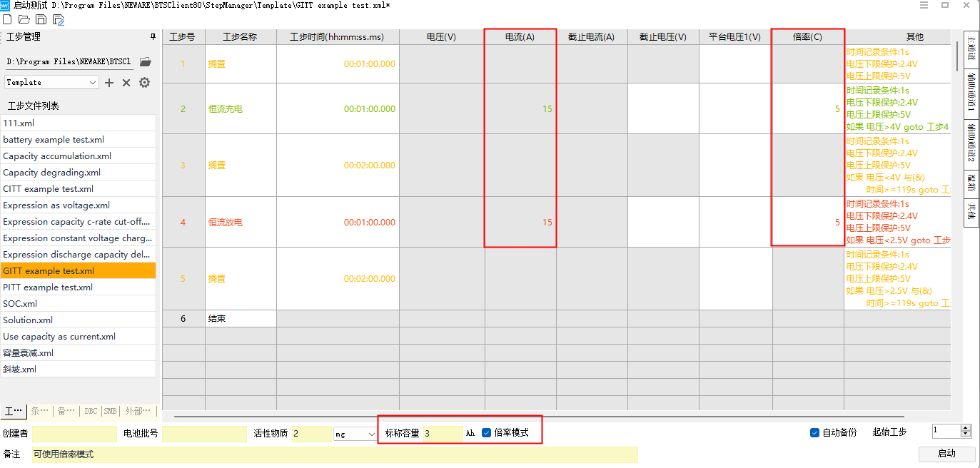Open the title bar menu lines icon
The width and height of the screenshot is (980, 468).
click(x=924, y=5)
